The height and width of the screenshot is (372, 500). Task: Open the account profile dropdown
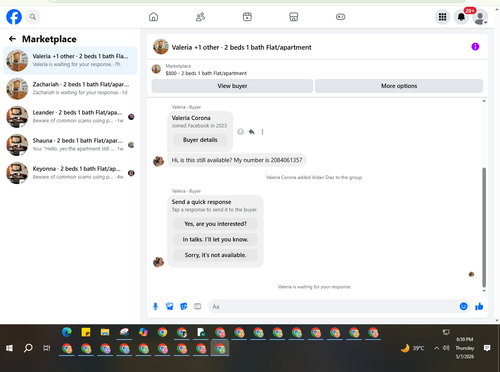480,17
